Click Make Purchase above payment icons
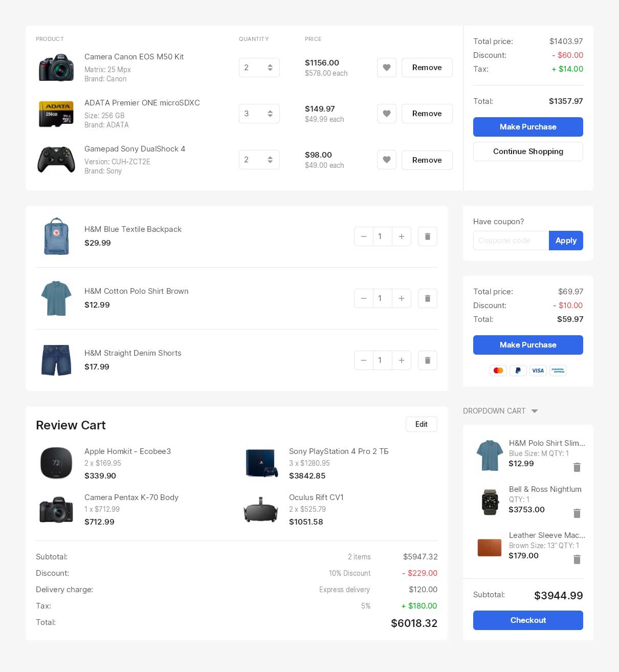The height and width of the screenshot is (672, 619). (528, 345)
